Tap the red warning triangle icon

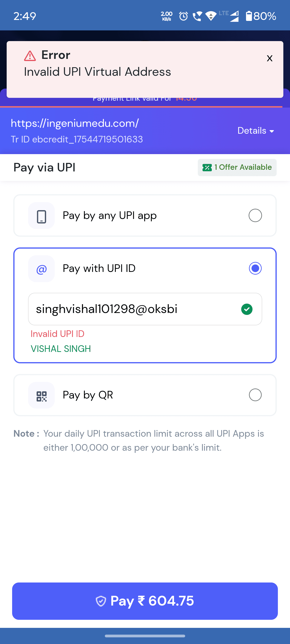[30, 56]
